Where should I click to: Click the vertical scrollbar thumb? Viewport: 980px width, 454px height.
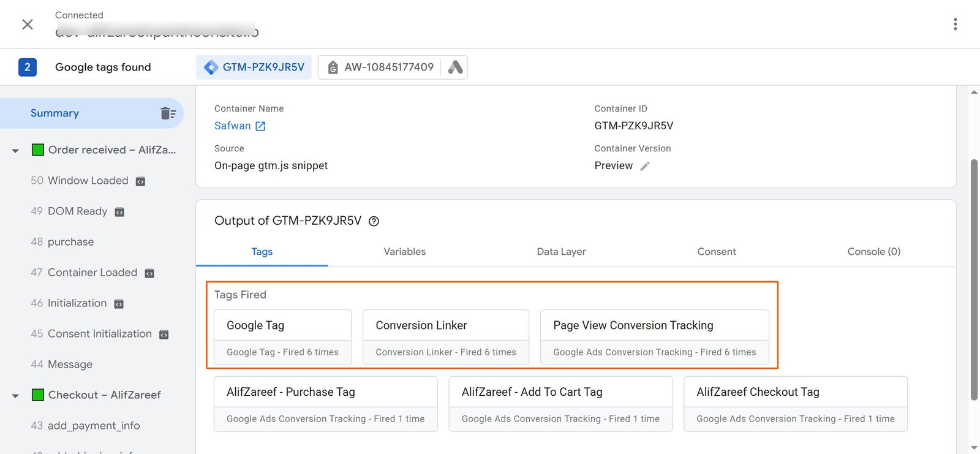click(x=974, y=280)
